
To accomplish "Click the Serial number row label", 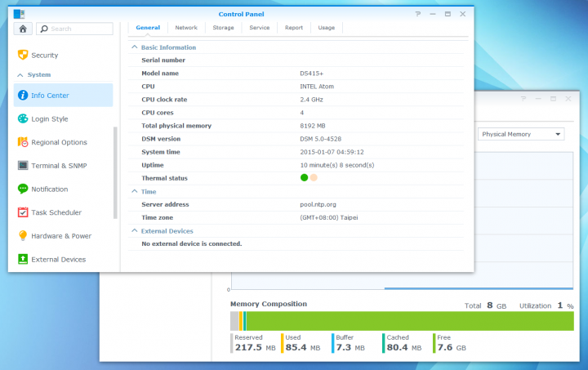I will point(163,60).
